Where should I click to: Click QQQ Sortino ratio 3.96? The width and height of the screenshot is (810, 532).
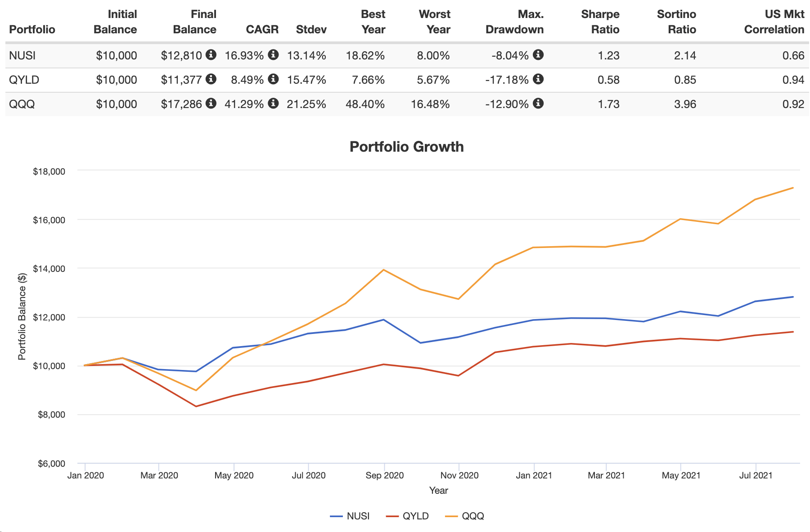click(685, 104)
